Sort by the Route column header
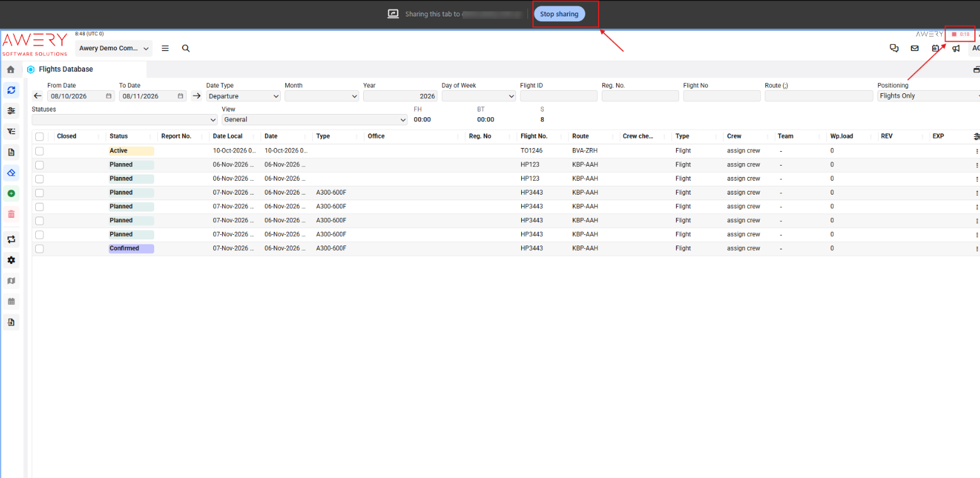Viewport: 980px width, 478px height. tap(580, 136)
